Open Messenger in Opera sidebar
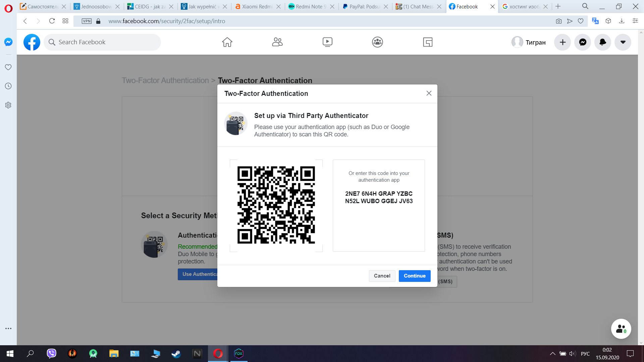644x362 pixels. 8,42
